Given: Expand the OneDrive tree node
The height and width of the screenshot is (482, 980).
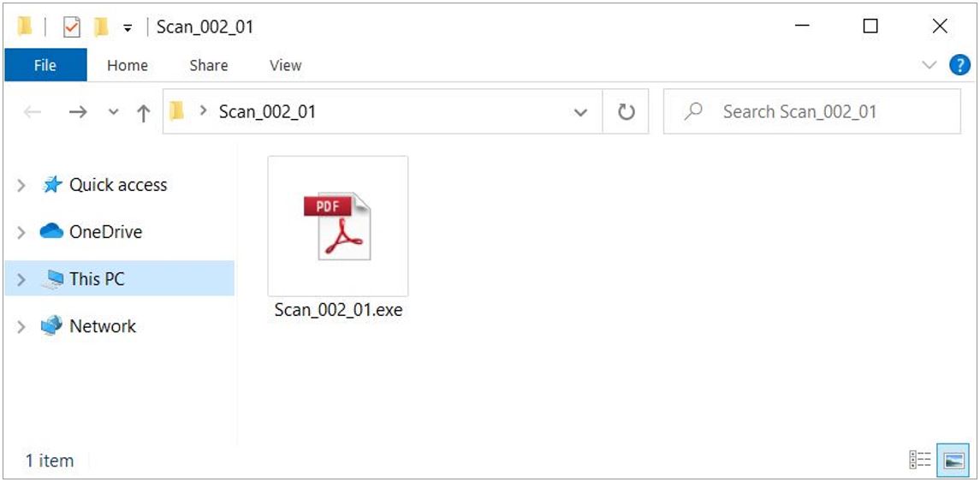Looking at the screenshot, I should (22, 233).
